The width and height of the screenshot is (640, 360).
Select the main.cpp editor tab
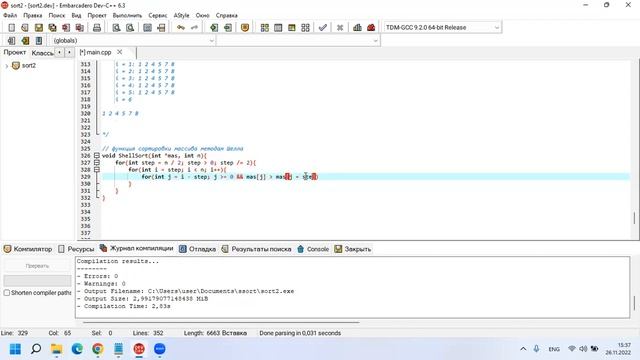(x=96, y=52)
